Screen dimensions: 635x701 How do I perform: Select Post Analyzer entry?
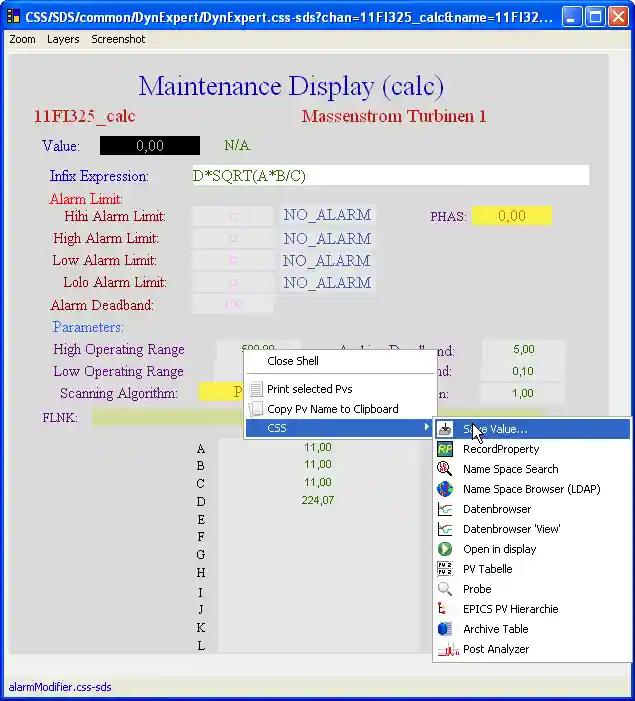tap(532, 649)
